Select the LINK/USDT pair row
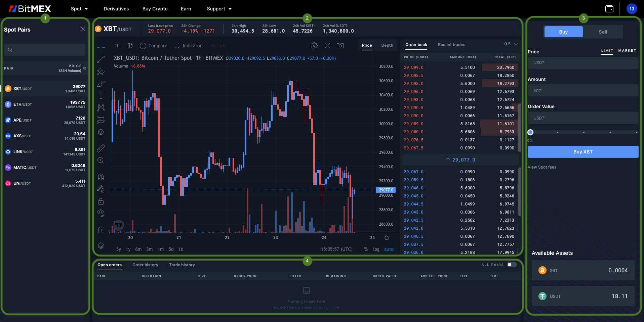Screen dimensions: 644x322 click(x=45, y=152)
